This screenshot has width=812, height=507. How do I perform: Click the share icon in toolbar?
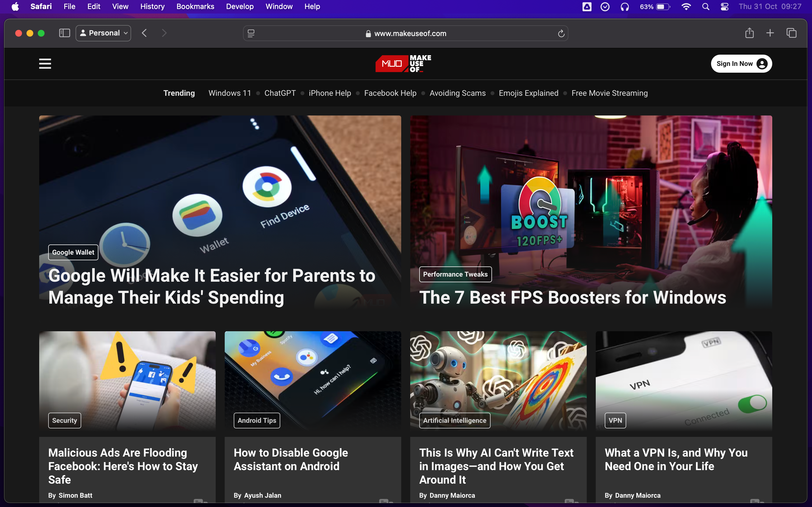(749, 33)
